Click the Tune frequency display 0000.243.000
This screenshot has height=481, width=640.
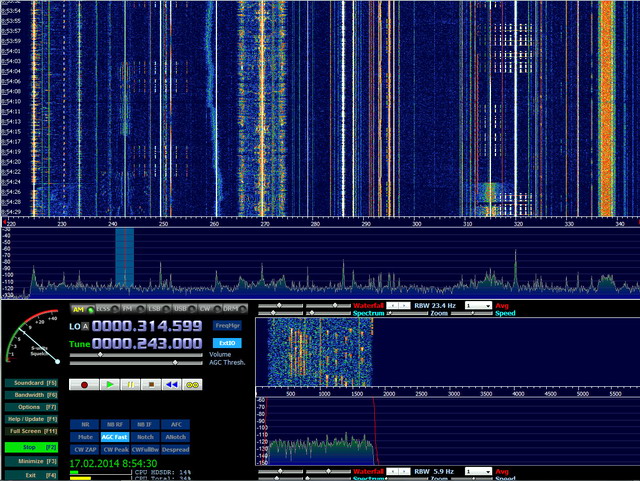pyautogui.click(x=147, y=343)
